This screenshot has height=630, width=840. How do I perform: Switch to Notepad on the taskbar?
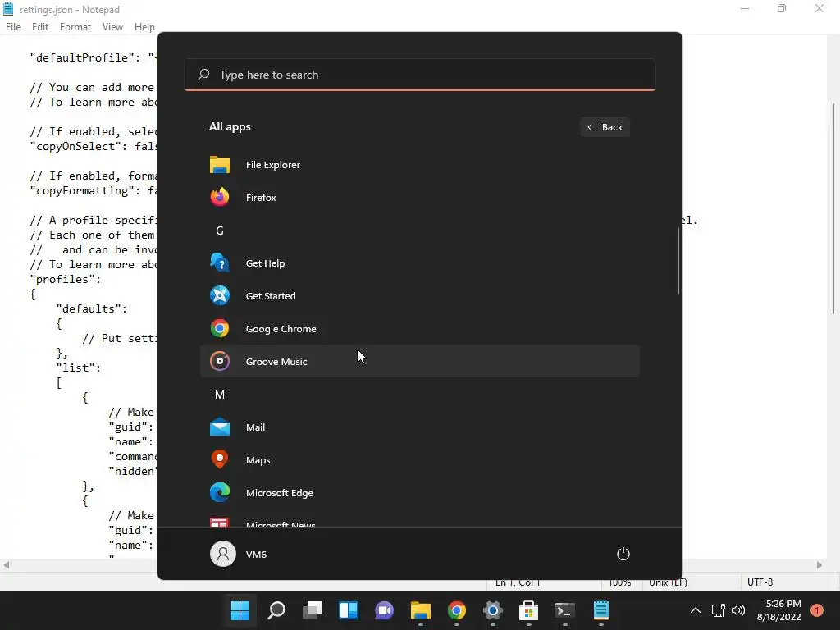point(601,610)
